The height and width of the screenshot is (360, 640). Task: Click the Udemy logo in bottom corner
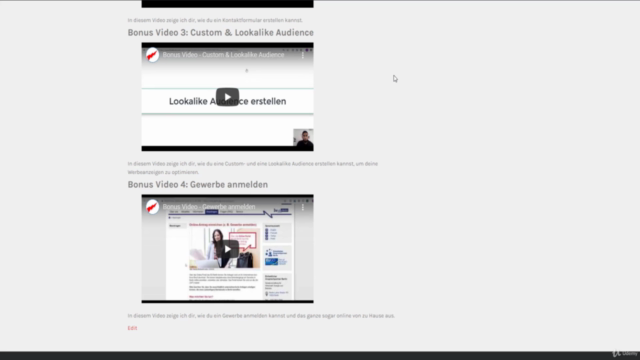(x=625, y=353)
